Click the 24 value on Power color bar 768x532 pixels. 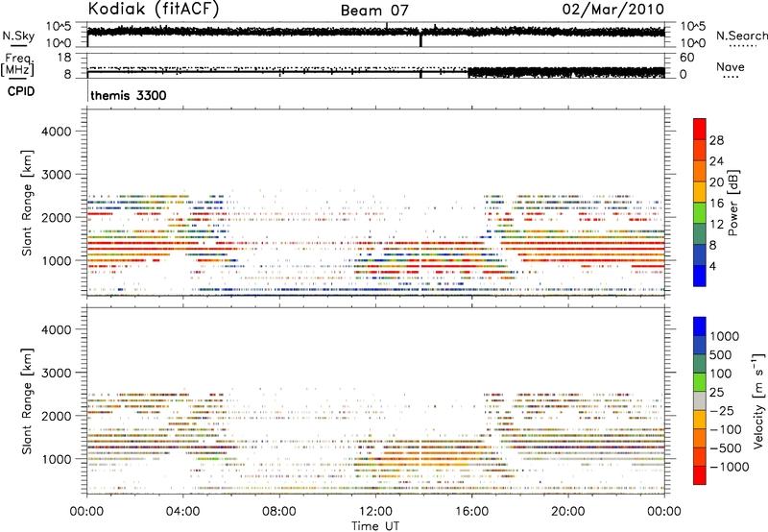pyautogui.click(x=716, y=161)
